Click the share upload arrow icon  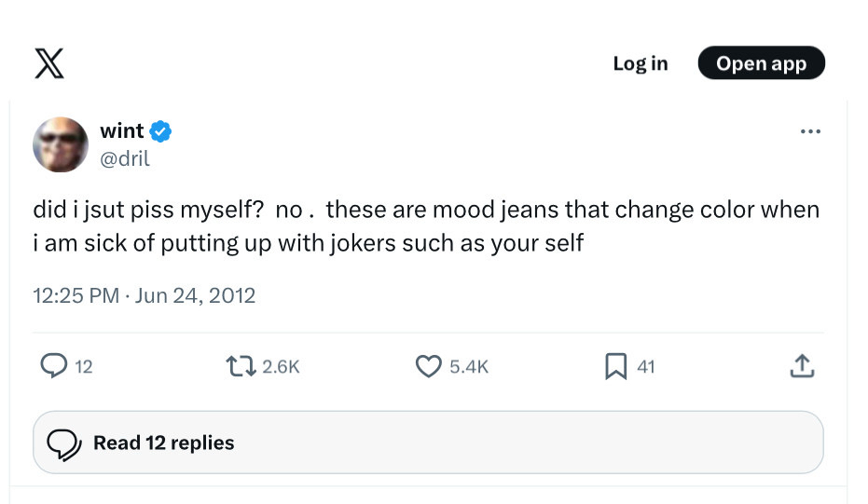802,367
